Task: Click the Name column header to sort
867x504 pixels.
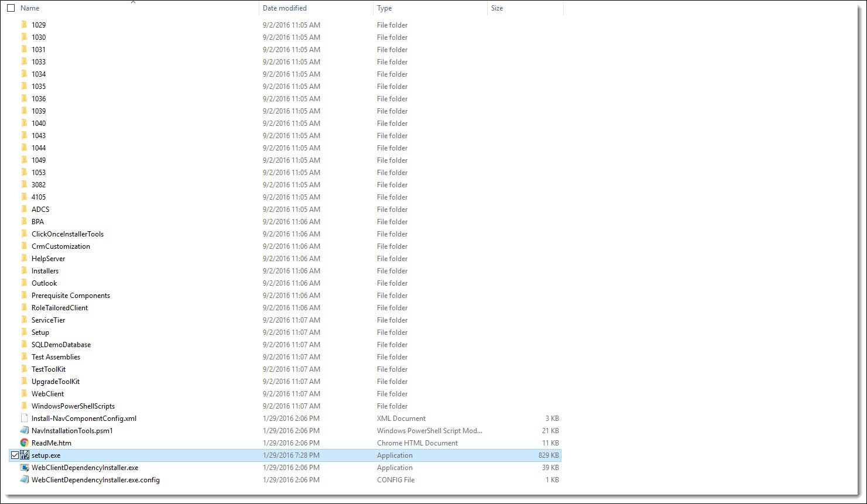Action: coord(29,8)
